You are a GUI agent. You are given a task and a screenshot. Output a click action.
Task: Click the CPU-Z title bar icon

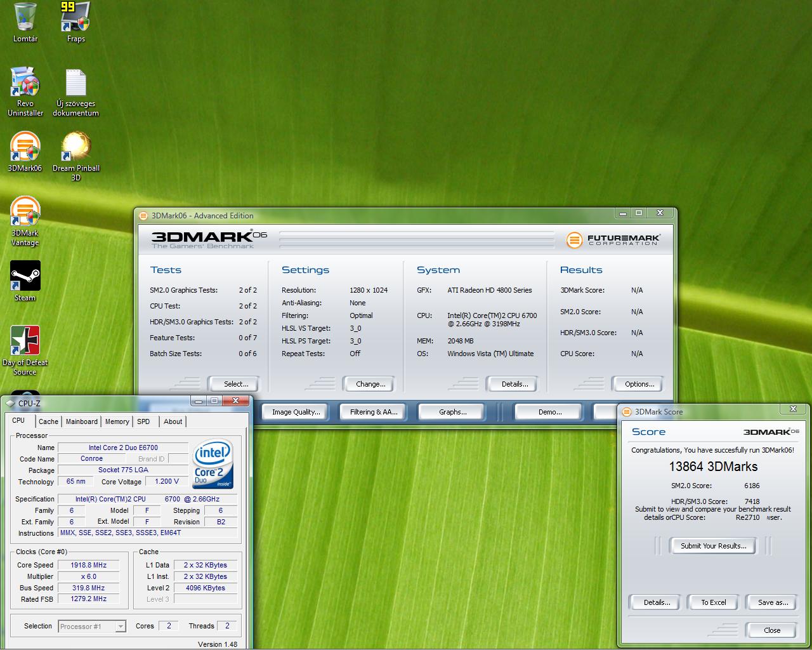tap(10, 403)
